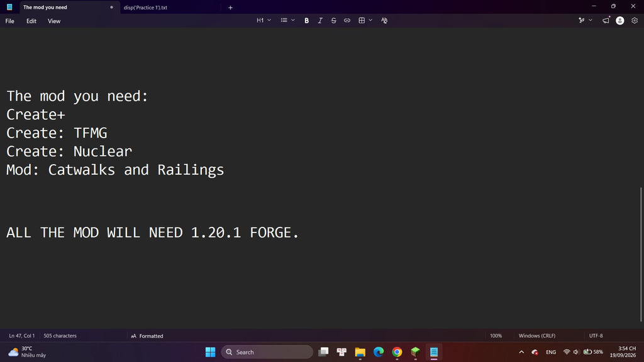Click 'ALL THE MOD WILL NEED 1.20.1 FORGE.' line
The width and height of the screenshot is (644, 362).
click(x=152, y=233)
